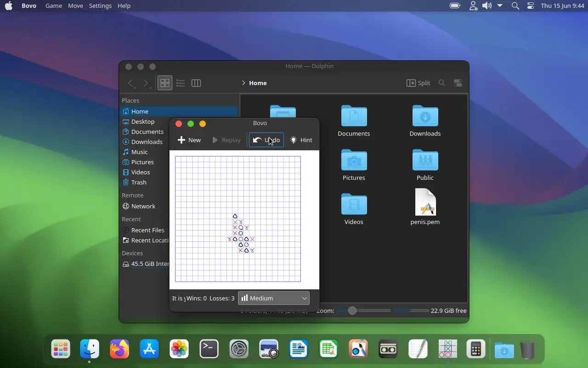Switch Dolphin to compact list view

(181, 83)
